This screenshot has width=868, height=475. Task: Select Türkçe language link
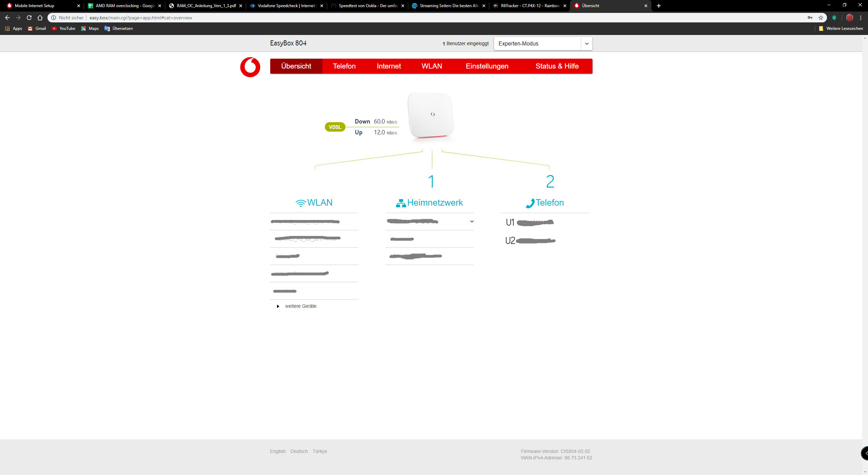pos(319,451)
